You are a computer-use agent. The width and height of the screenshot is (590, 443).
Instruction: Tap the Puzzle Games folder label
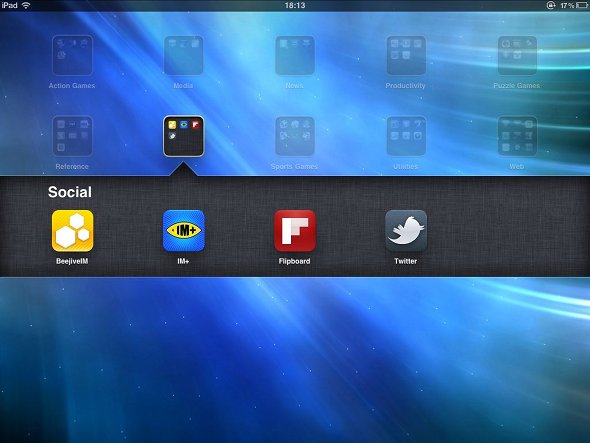click(x=517, y=85)
